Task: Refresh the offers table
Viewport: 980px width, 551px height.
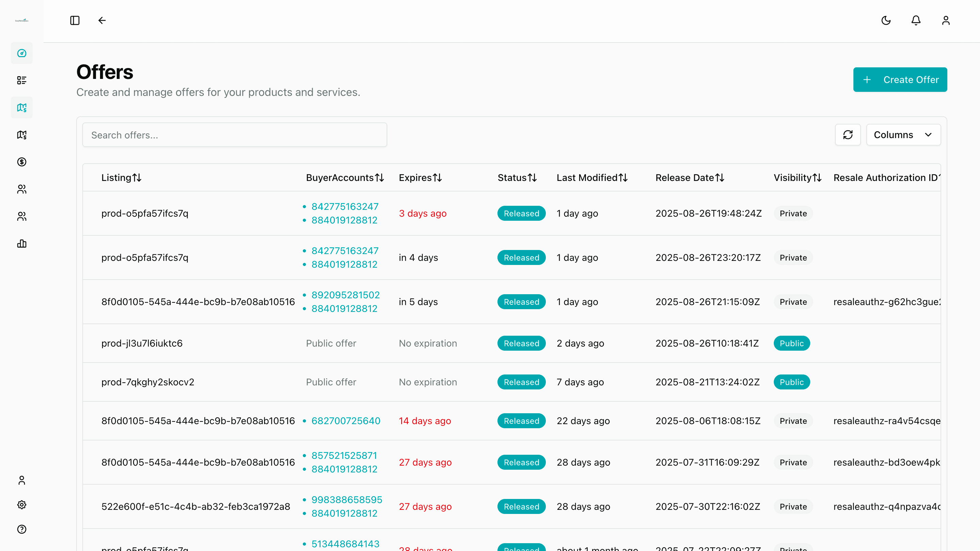Action: click(848, 135)
